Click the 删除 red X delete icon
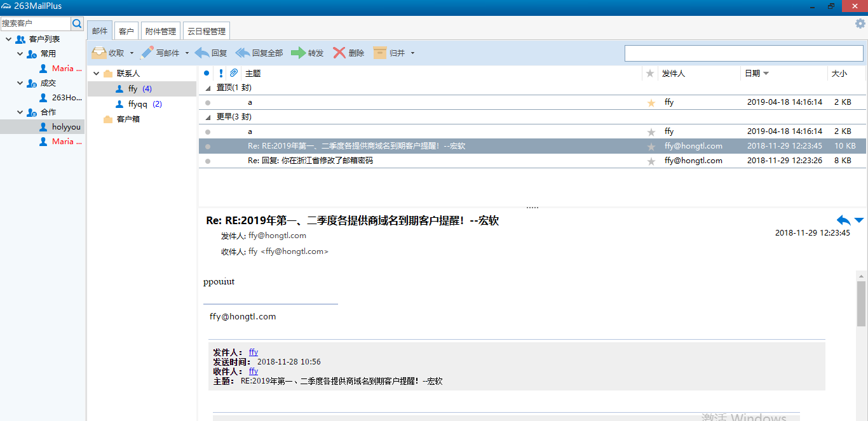This screenshot has width=868, height=421. point(339,53)
